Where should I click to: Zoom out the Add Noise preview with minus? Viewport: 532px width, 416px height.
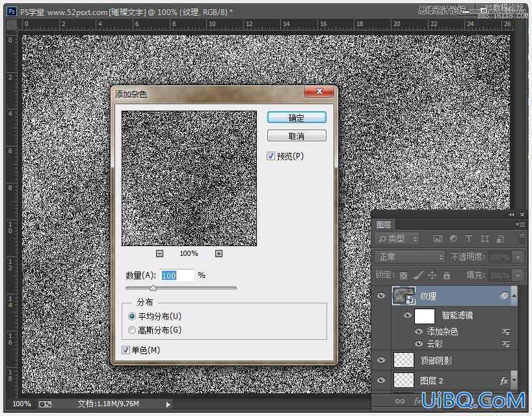160,254
